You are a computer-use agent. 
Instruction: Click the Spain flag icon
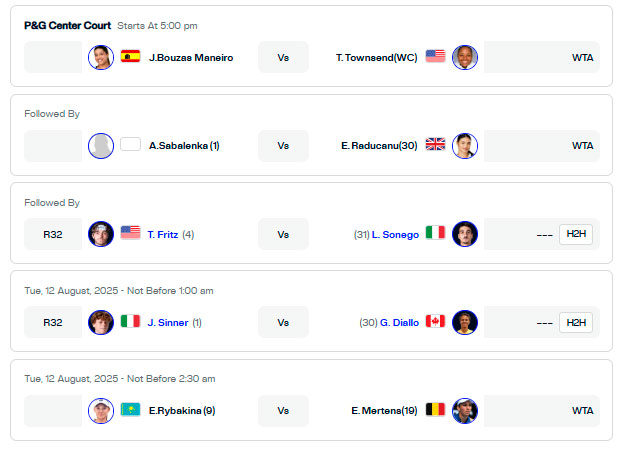[x=130, y=56]
